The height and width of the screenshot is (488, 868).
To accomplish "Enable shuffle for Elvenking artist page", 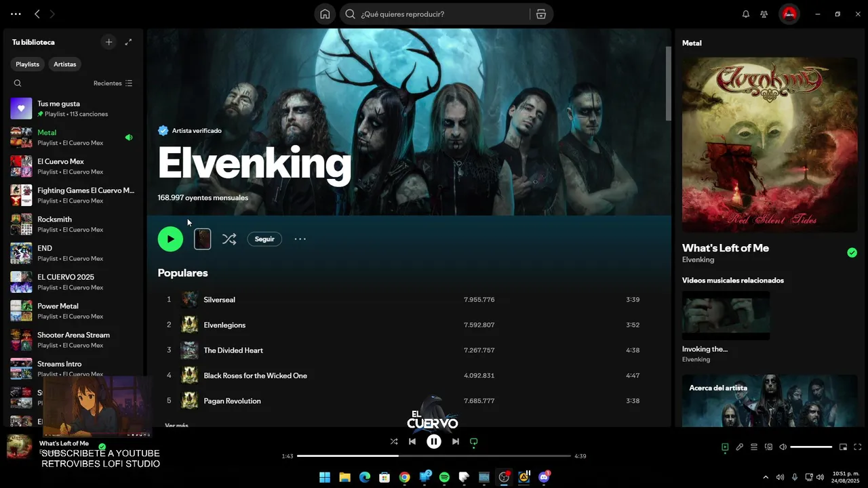I will (x=229, y=239).
